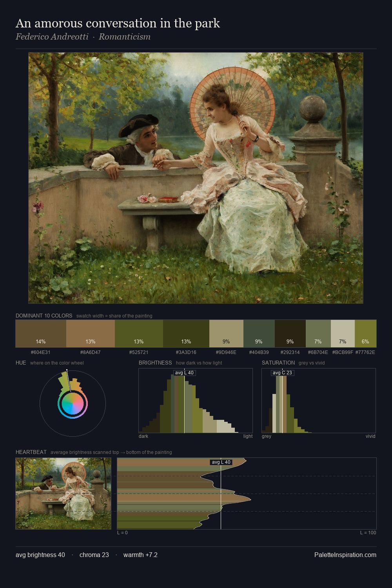Click the #8A6D47 hex code text
The height and width of the screenshot is (588, 392).
pyautogui.click(x=91, y=352)
